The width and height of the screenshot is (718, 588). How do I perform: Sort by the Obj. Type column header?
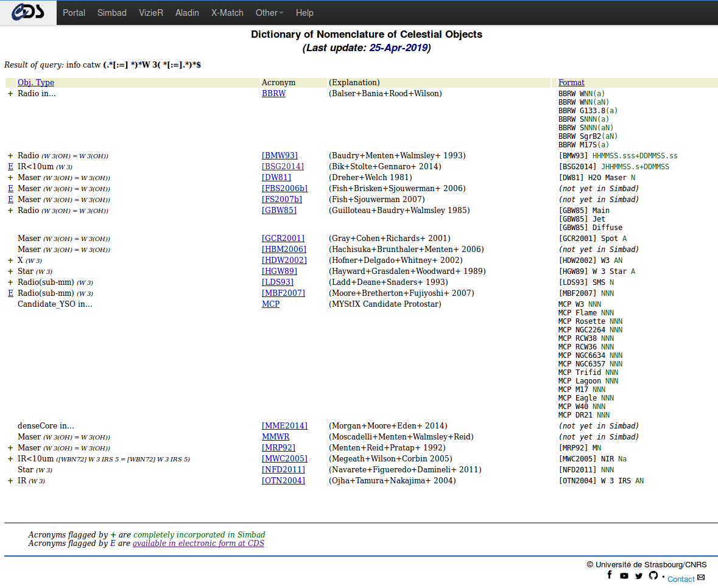click(x=36, y=83)
